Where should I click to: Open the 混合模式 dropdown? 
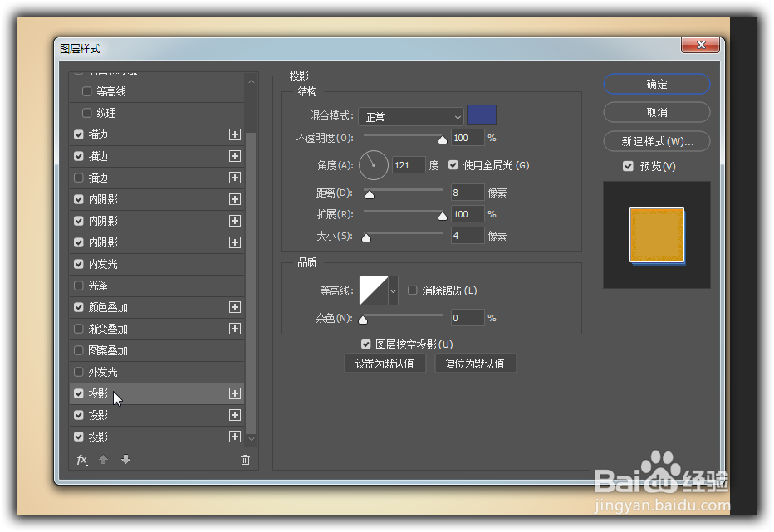tap(411, 116)
